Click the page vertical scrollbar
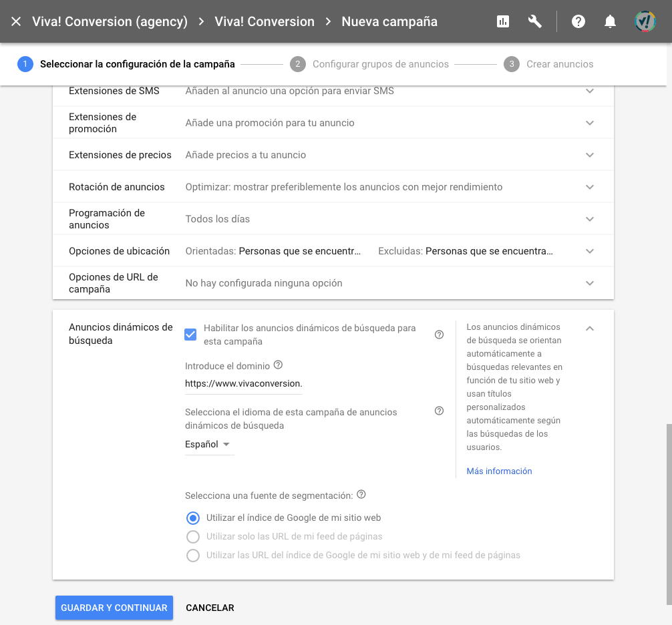Viewport: 672px width, 625px height. click(x=669, y=514)
